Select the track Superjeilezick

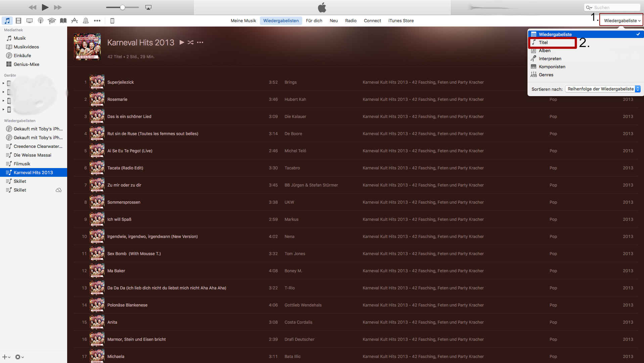pos(121,82)
